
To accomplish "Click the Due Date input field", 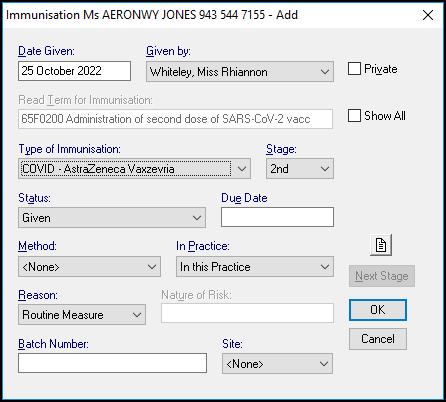I will [277, 217].
